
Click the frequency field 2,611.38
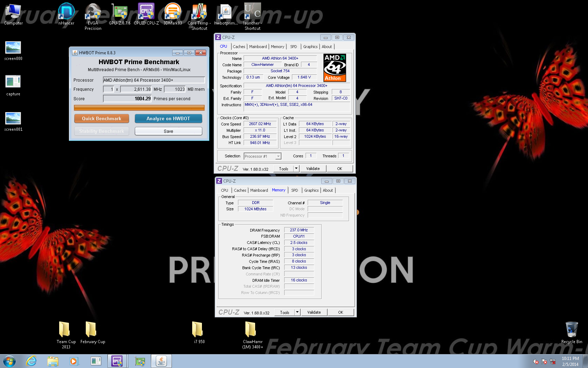136,89
